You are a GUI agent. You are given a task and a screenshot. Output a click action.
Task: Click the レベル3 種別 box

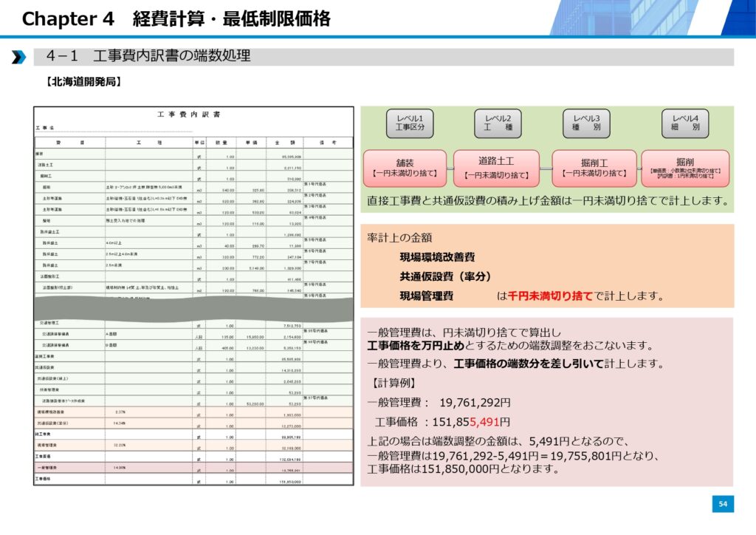point(586,123)
